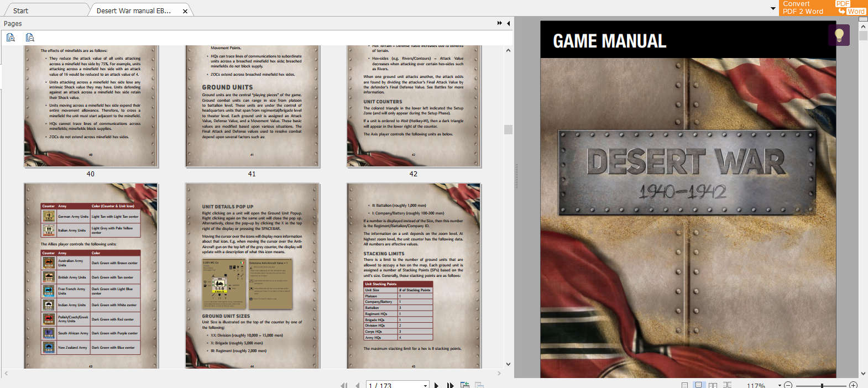Switch to continuous facing view
Image resolution: width=868 pixels, height=388 pixels.
727,385
